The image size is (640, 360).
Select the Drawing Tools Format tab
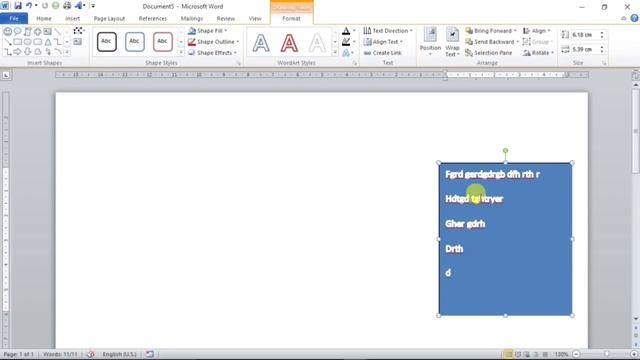291,18
